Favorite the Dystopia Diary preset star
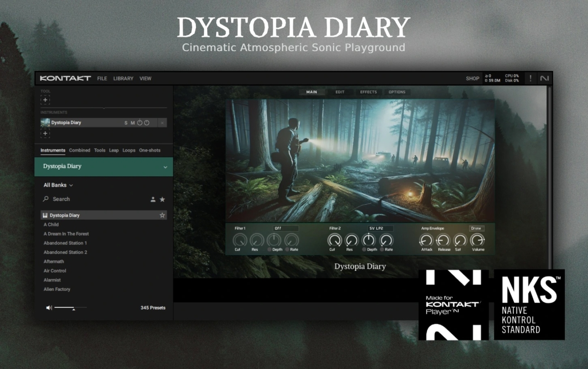Image resolution: width=588 pixels, height=369 pixels. (x=162, y=215)
